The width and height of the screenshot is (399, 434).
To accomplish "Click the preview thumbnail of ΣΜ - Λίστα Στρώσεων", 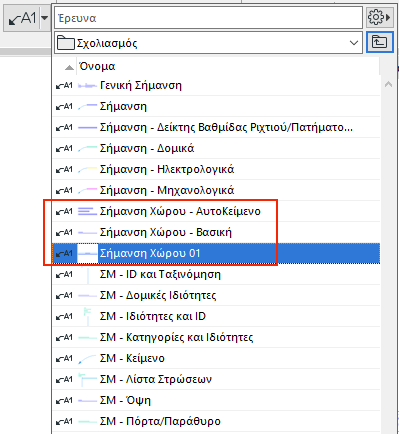I will click(88, 379).
